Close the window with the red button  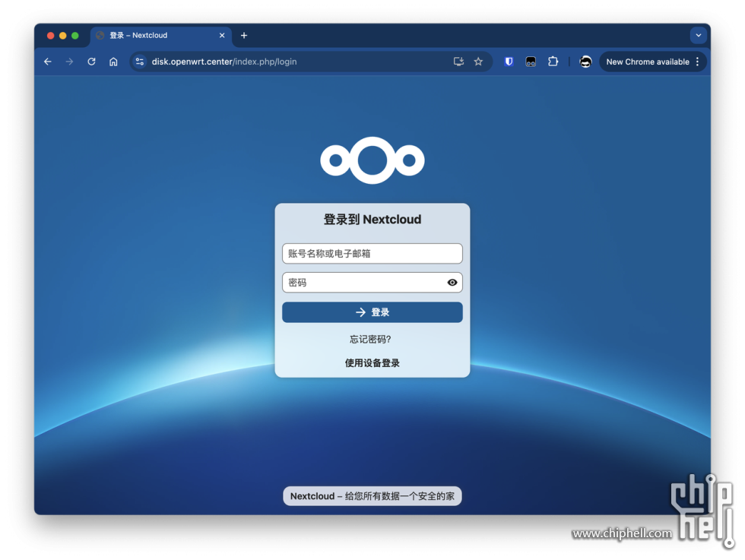[50, 36]
